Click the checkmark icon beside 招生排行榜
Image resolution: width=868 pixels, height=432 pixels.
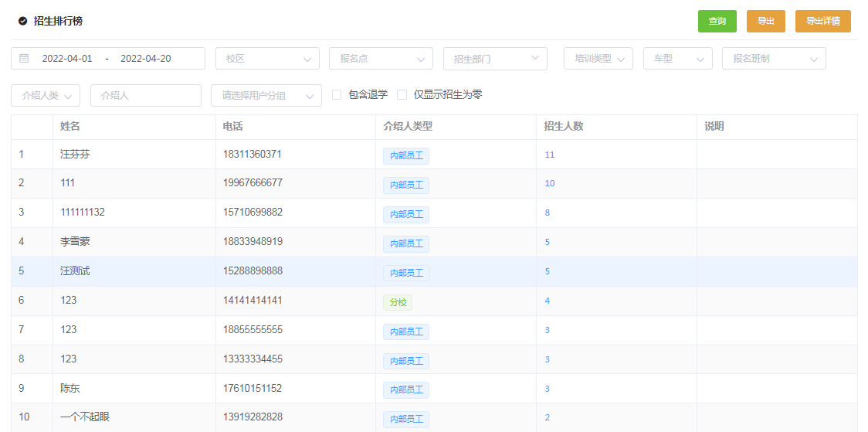(22, 21)
